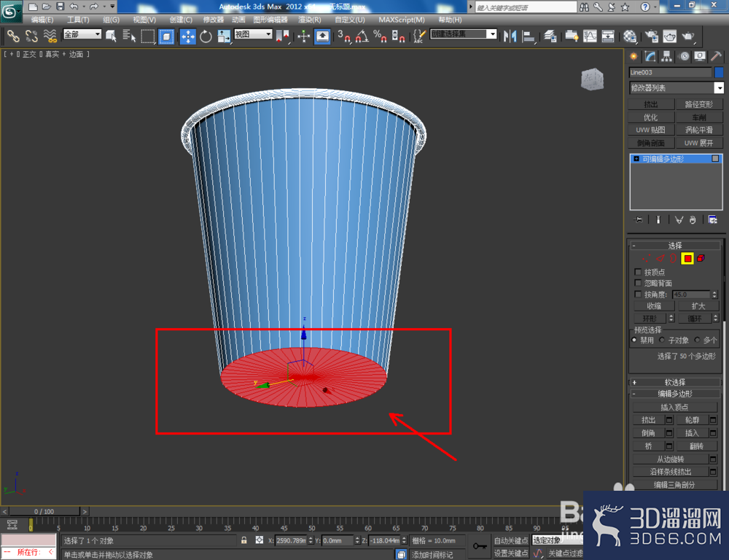Switch to the Hierarchy panel

[x=667, y=56]
